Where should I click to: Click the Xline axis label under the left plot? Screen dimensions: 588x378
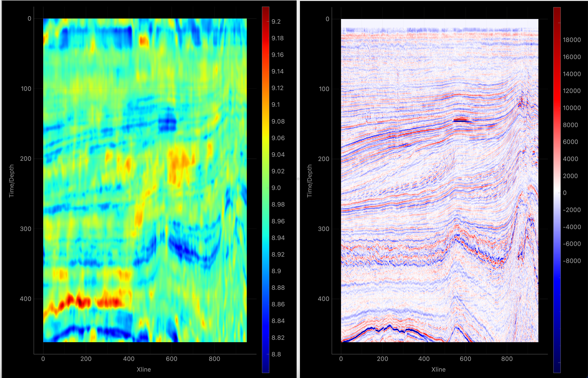tap(144, 369)
